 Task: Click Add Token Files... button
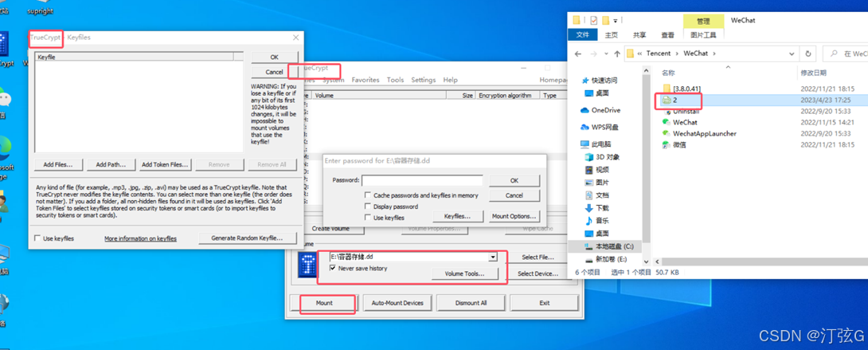(164, 164)
